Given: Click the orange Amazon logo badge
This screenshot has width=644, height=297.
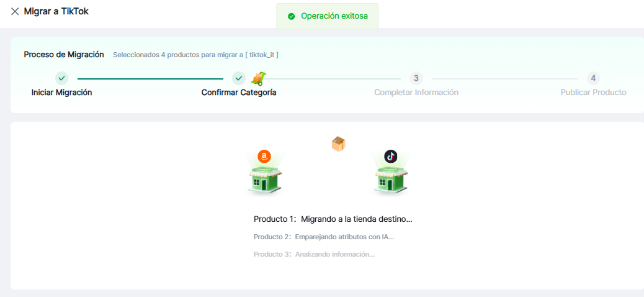Looking at the screenshot, I should pyautogui.click(x=264, y=157).
